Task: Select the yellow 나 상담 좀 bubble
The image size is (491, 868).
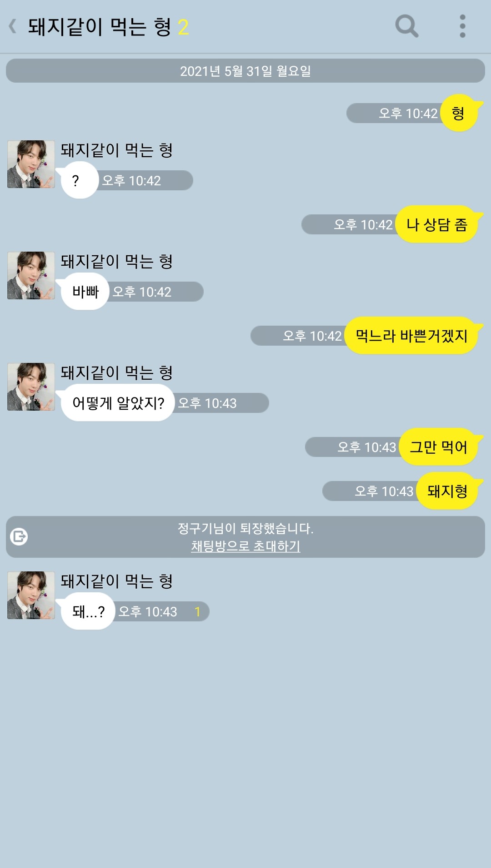Action: pos(437,224)
